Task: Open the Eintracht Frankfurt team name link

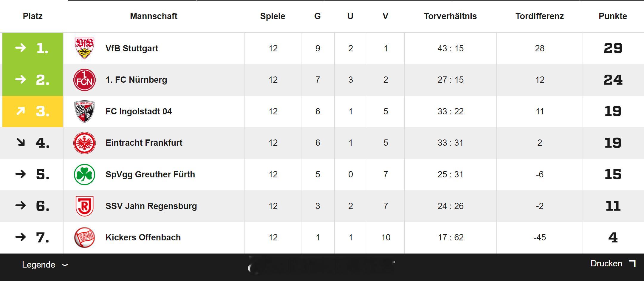Action: click(144, 143)
